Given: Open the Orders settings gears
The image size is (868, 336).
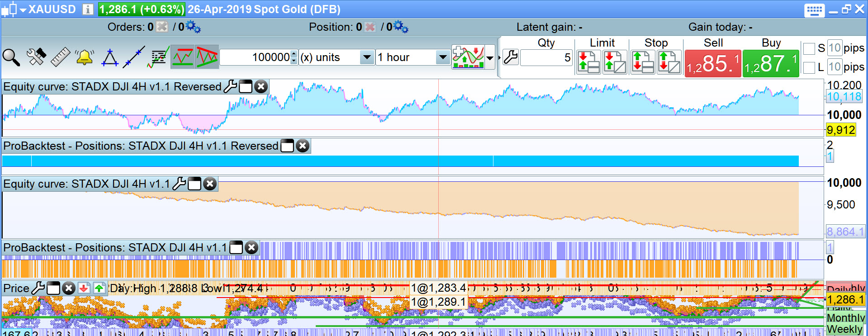Looking at the screenshot, I should pos(193,27).
